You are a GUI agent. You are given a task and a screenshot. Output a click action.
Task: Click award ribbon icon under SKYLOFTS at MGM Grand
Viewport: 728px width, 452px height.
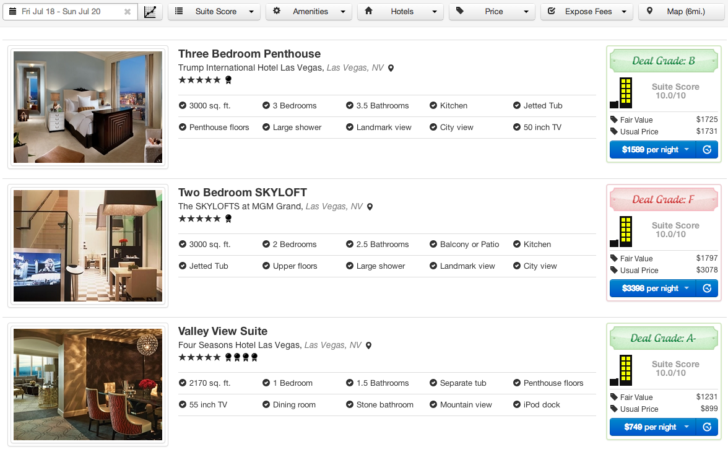(228, 219)
